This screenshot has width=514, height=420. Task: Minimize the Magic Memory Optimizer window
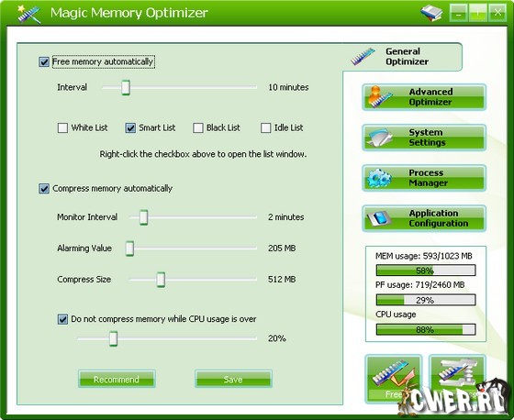tap(459, 13)
